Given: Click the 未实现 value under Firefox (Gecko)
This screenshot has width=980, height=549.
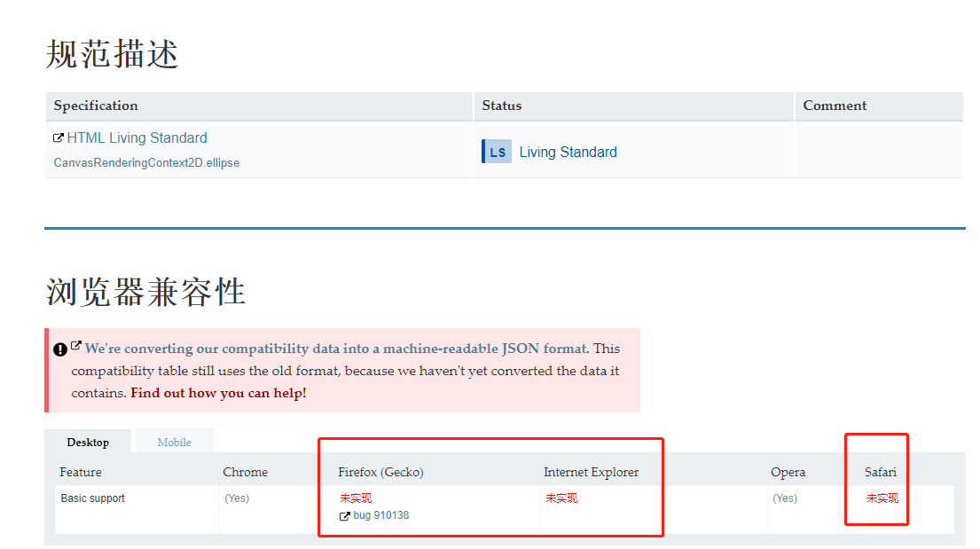Looking at the screenshot, I should 356,498.
